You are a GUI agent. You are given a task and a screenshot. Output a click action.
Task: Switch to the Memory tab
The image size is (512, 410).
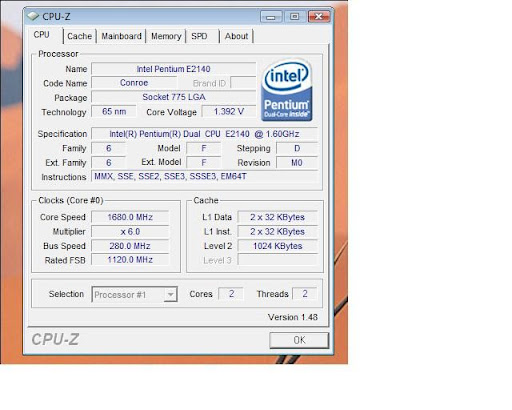(166, 36)
